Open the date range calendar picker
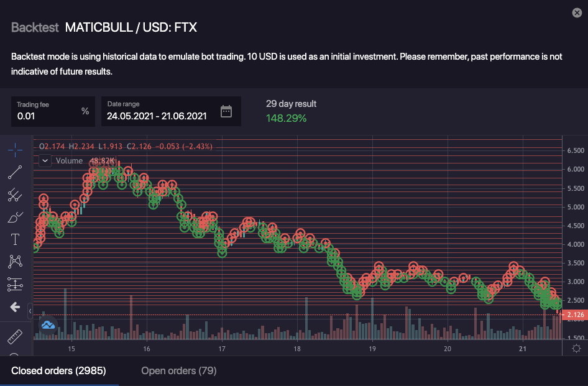 click(226, 112)
